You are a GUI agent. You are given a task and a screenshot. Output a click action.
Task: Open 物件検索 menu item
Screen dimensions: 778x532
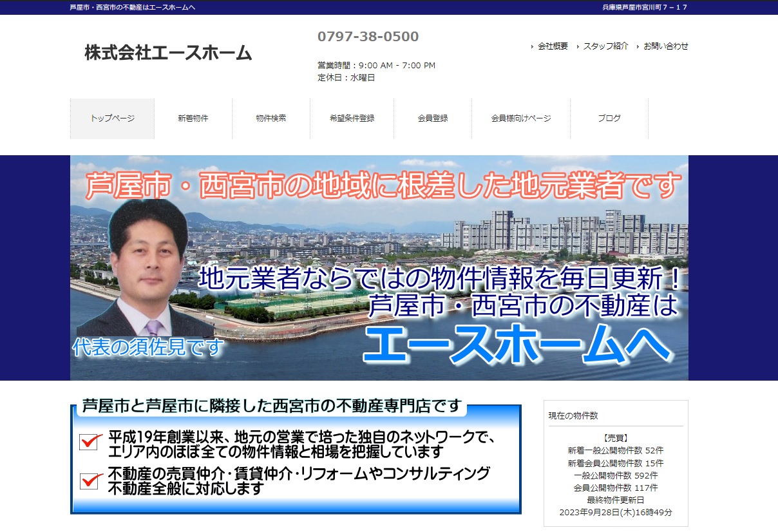[x=271, y=119]
